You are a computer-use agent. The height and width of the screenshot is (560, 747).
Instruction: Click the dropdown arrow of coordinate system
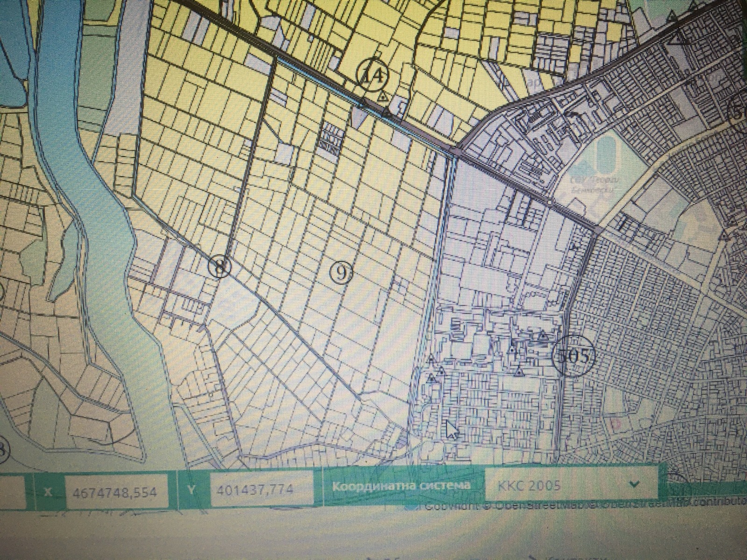tap(634, 484)
